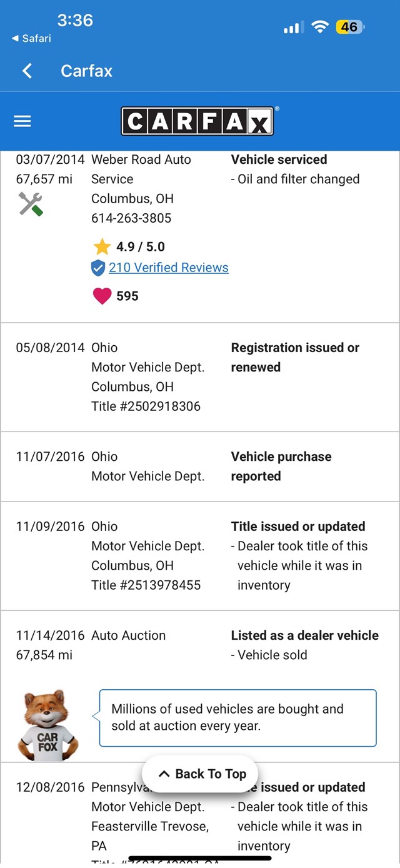
Task: Tap the CARFAX logo
Action: point(197,121)
